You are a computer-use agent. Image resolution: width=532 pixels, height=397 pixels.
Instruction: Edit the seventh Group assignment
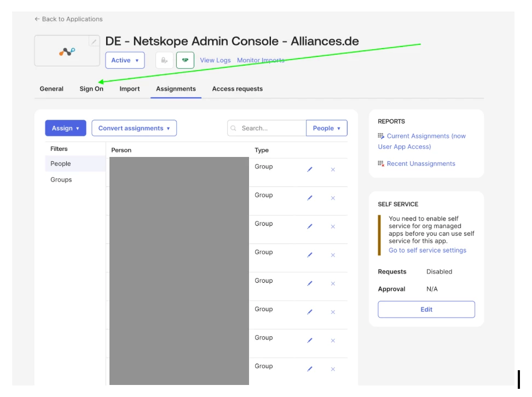pyautogui.click(x=310, y=340)
